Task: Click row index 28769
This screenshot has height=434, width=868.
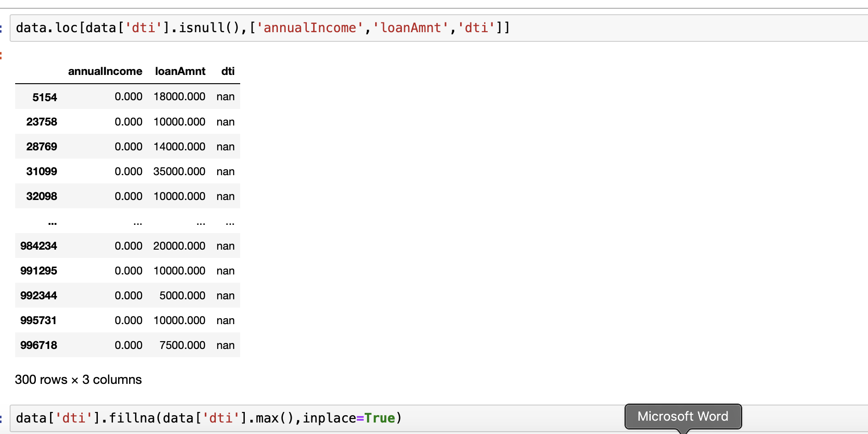Action: point(42,147)
